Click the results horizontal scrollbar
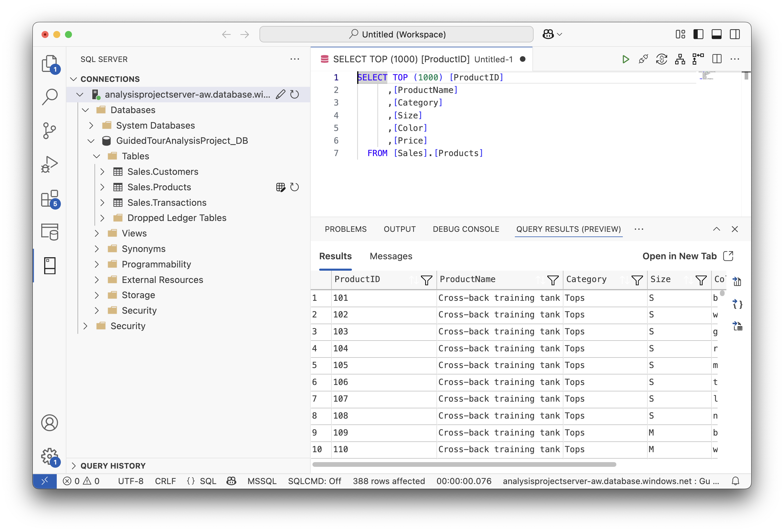This screenshot has width=784, height=532. coord(464,464)
